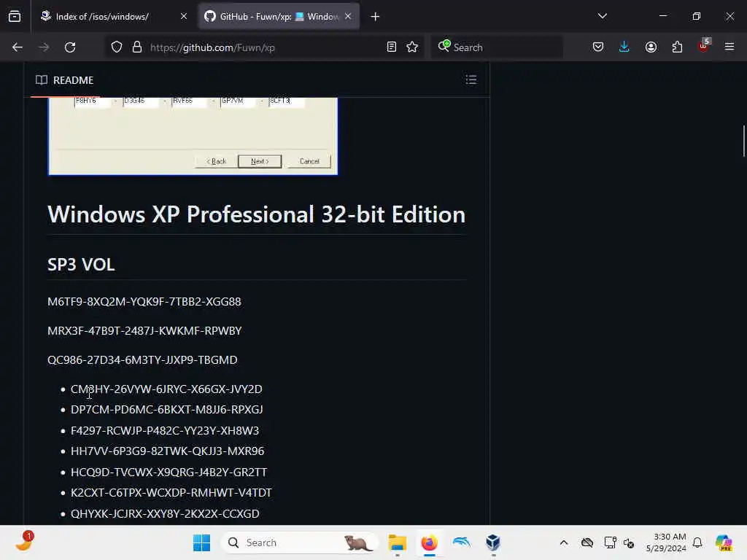
Task: Switch to Firefox on the taskbar
Action: coord(429,542)
